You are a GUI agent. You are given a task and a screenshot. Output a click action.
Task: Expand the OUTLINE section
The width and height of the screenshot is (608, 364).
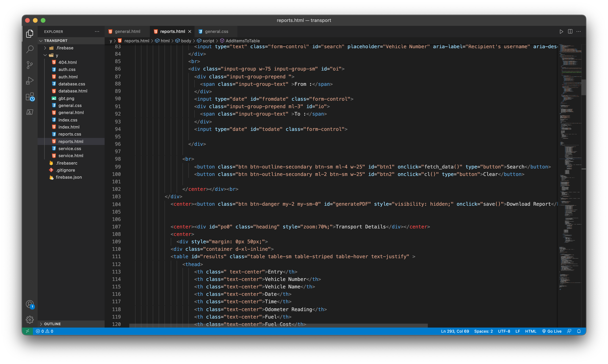71,324
